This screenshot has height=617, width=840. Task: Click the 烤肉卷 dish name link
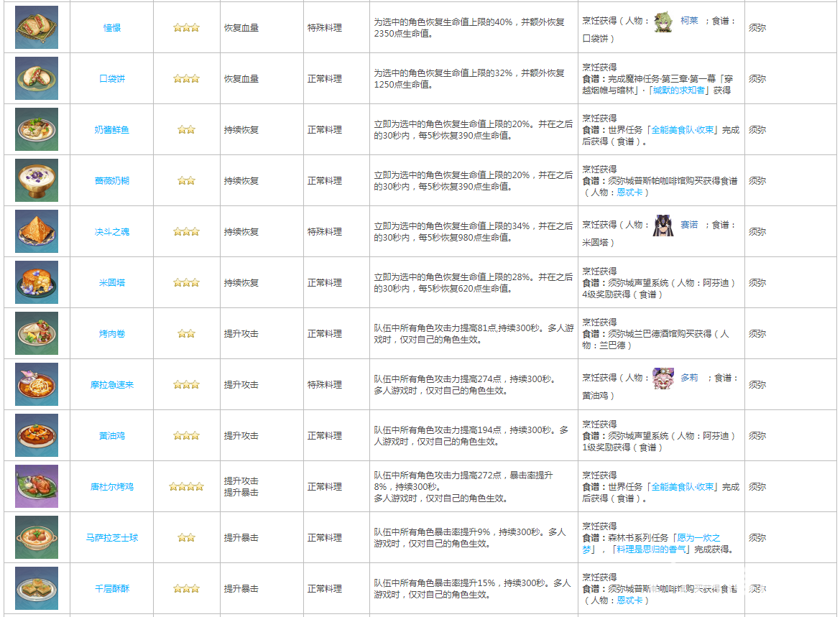(x=111, y=334)
